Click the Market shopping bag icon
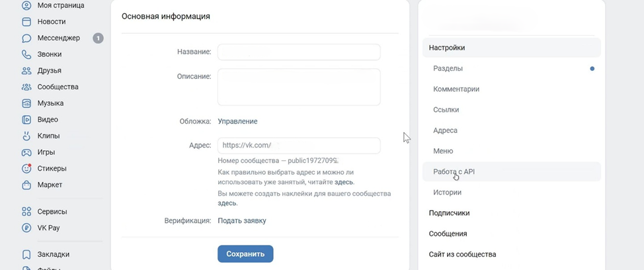The image size is (644, 270). 26,185
